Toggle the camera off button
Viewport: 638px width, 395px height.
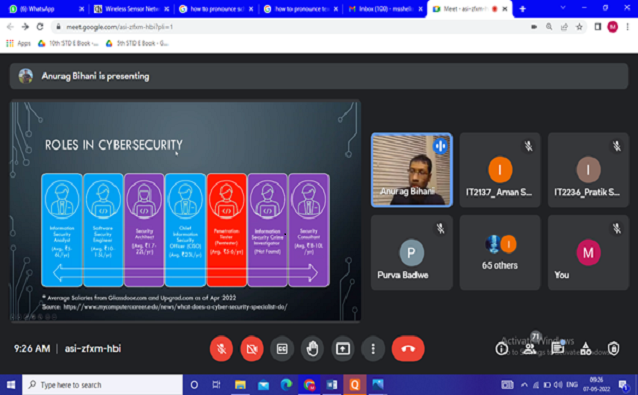tap(252, 349)
